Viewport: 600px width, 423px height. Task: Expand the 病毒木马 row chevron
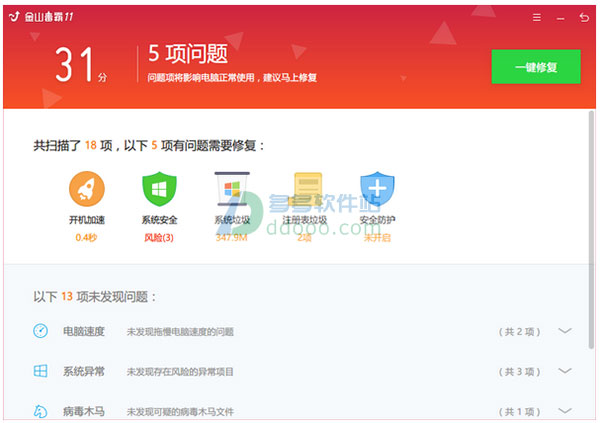(565, 411)
